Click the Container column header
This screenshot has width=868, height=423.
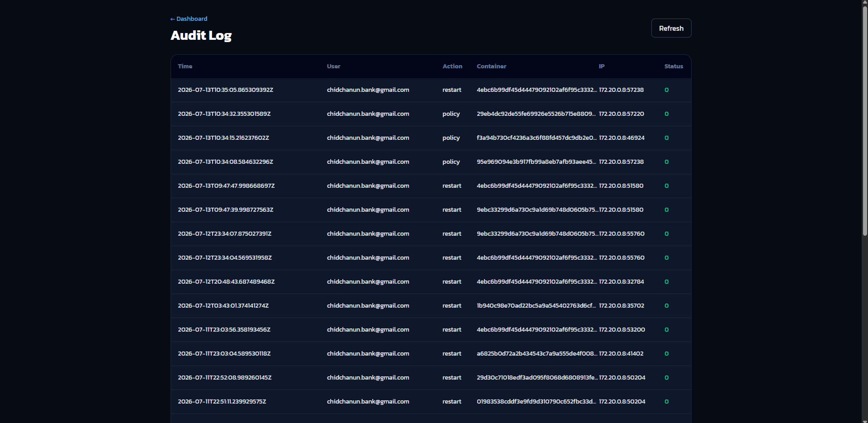pyautogui.click(x=491, y=66)
